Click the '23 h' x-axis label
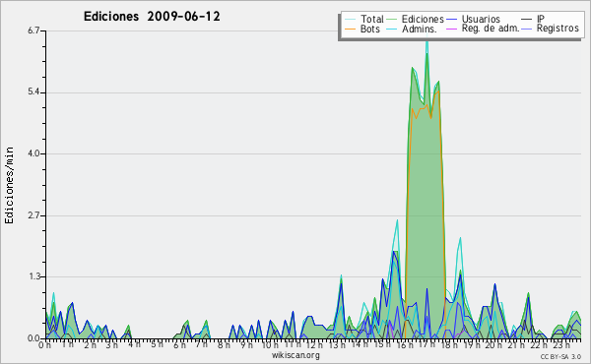Viewport: 591px width, 364px height. [x=561, y=345]
